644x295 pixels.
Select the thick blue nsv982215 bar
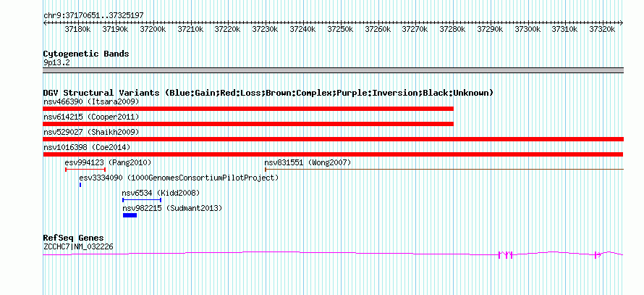click(130, 215)
